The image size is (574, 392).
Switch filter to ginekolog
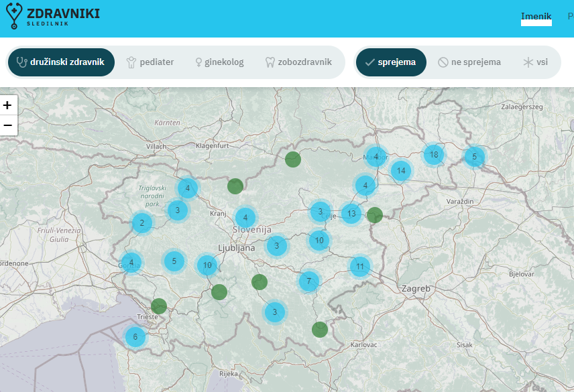coord(219,62)
